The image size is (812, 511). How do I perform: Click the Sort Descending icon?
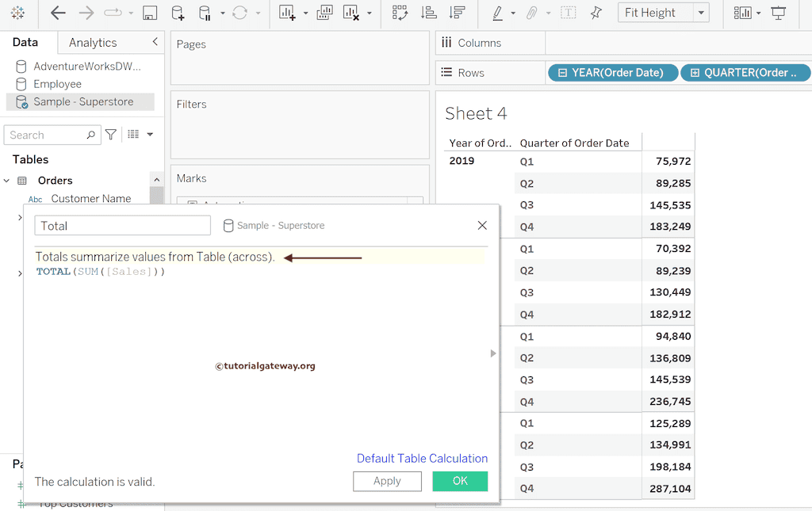[457, 13]
